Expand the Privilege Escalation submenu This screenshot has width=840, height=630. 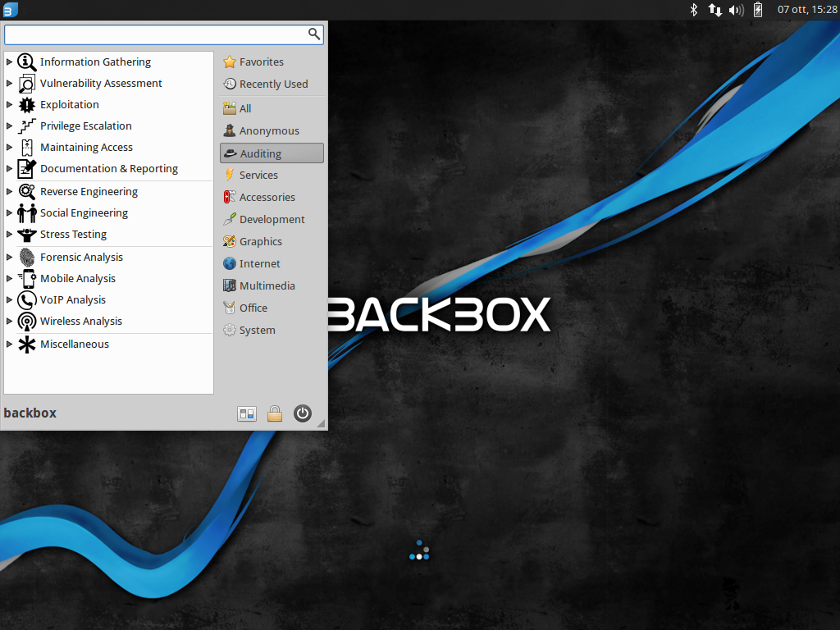click(8, 126)
